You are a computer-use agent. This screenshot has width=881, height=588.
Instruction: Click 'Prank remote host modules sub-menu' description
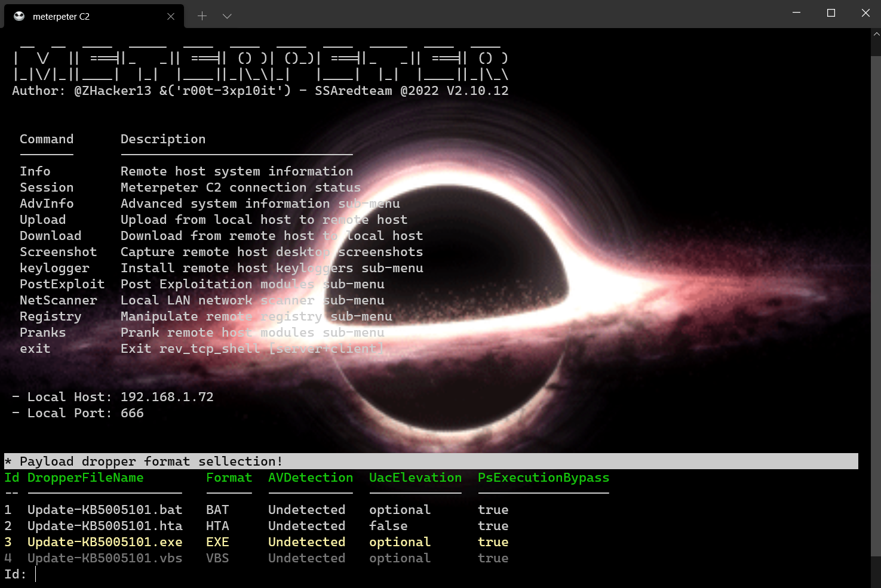[253, 333]
